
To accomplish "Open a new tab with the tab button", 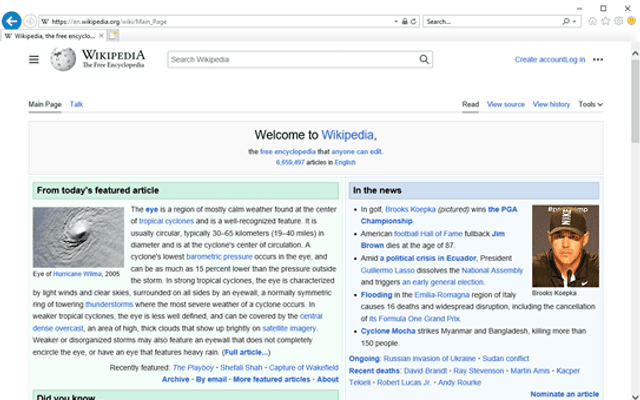I will (x=113, y=36).
